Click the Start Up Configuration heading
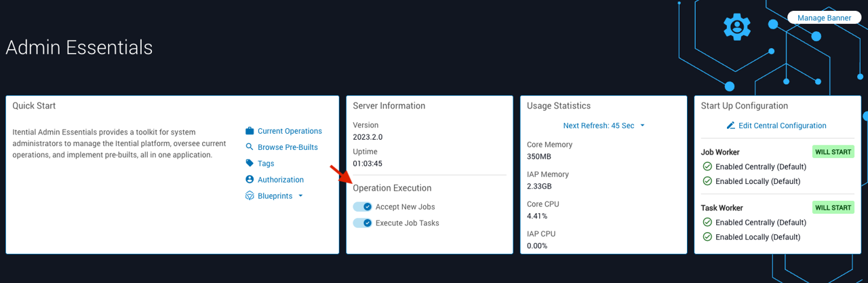This screenshot has height=283, width=868. (745, 106)
